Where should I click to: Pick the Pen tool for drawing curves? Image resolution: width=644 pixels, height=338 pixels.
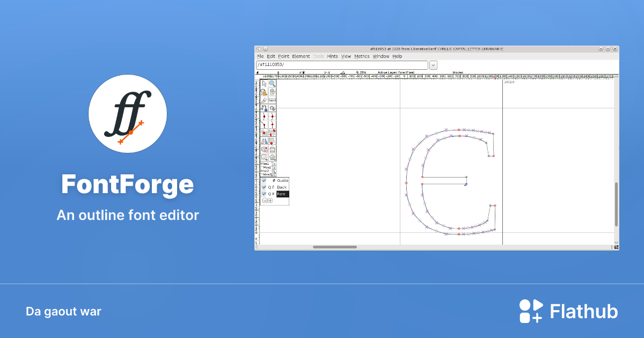(264, 108)
